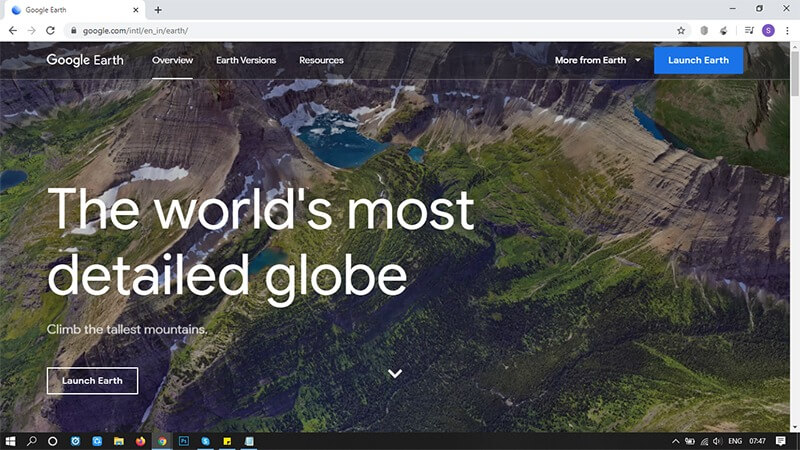Open Photoshop from the taskbar

(x=184, y=441)
